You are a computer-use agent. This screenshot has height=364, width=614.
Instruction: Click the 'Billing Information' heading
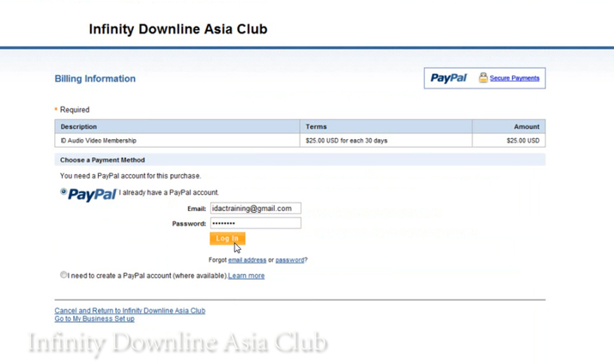[x=95, y=79]
